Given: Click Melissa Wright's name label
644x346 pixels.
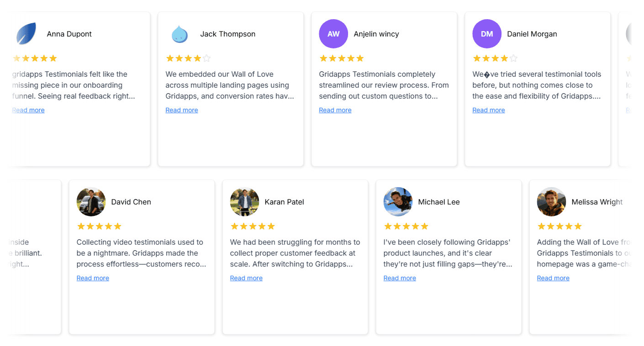Looking at the screenshot, I should pyautogui.click(x=597, y=201).
